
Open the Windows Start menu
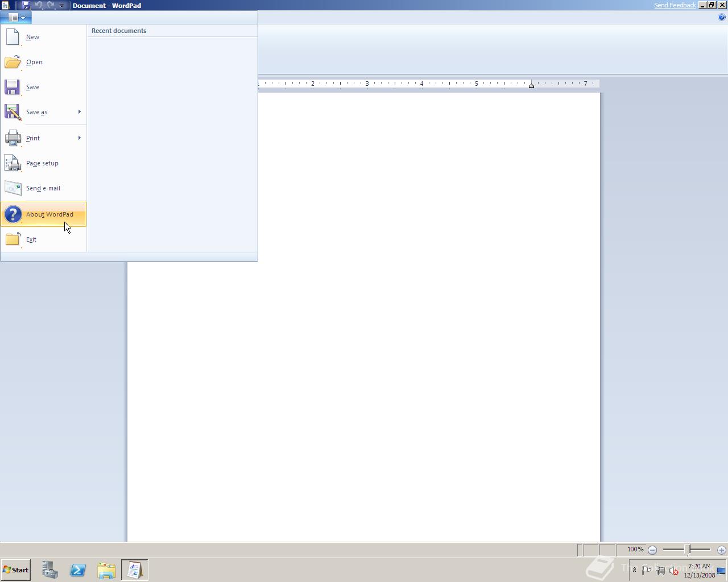coord(15,570)
